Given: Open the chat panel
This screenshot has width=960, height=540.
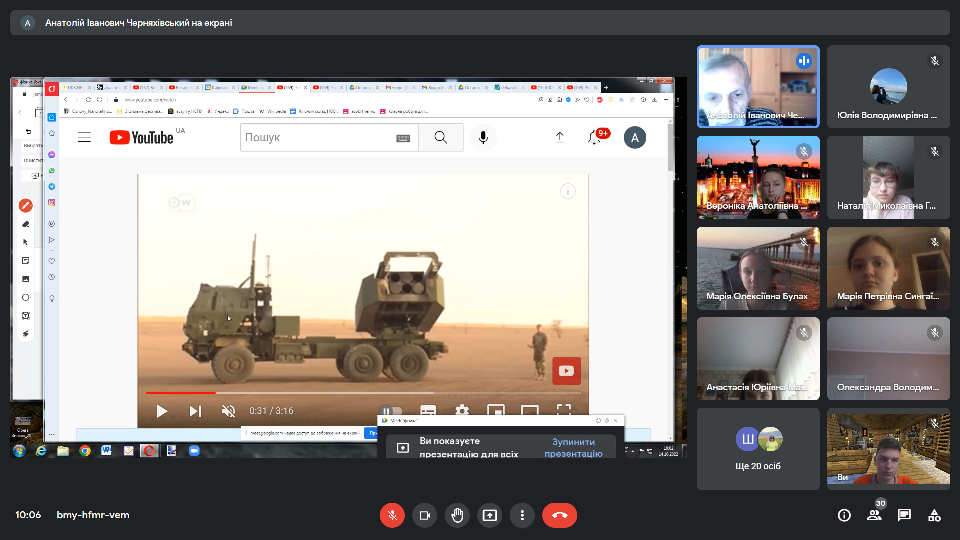Looking at the screenshot, I should 904,515.
